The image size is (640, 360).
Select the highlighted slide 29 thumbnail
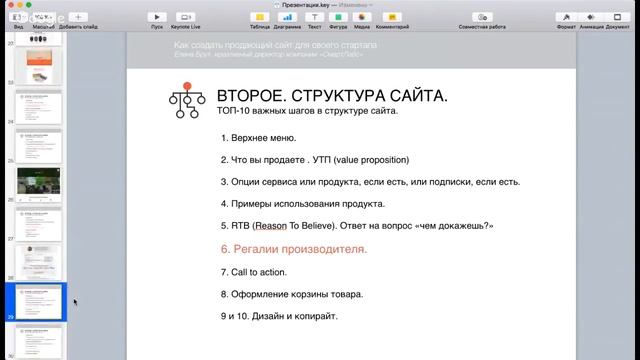(x=39, y=302)
